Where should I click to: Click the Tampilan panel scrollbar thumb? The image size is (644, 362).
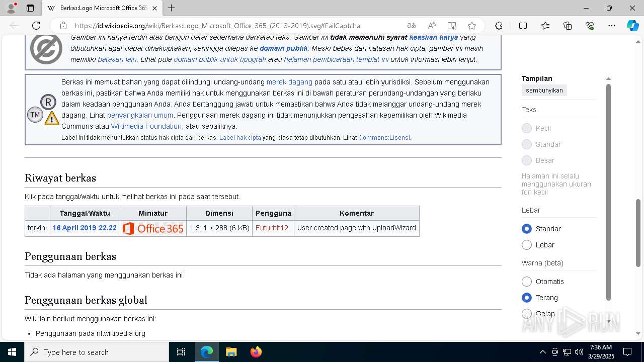pyautogui.click(x=608, y=192)
